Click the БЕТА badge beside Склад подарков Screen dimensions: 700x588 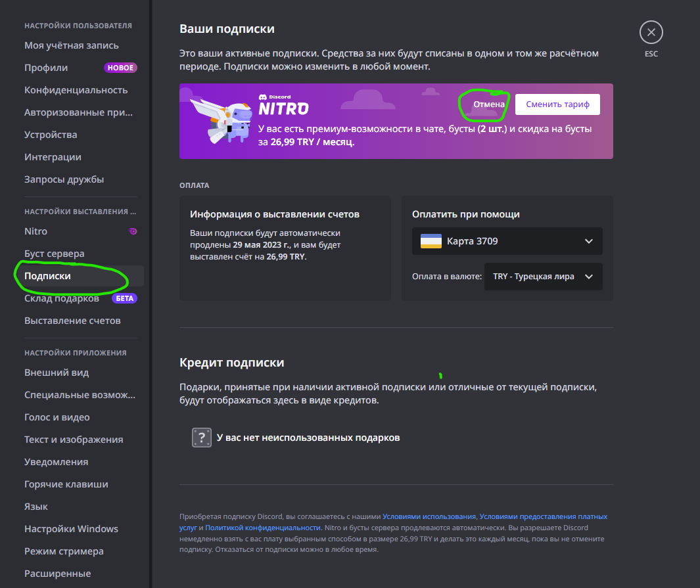124,298
